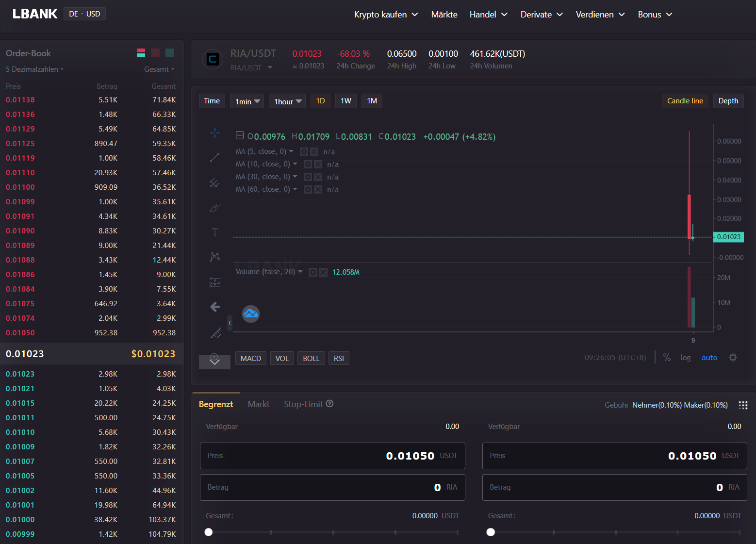
Task: Toggle the RSI indicator
Action: [339, 359]
